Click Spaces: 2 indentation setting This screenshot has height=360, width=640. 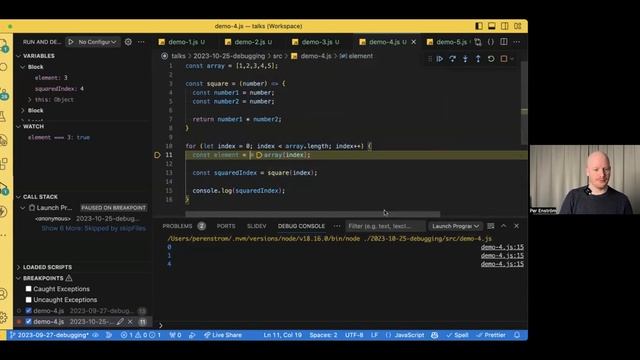[323, 335]
